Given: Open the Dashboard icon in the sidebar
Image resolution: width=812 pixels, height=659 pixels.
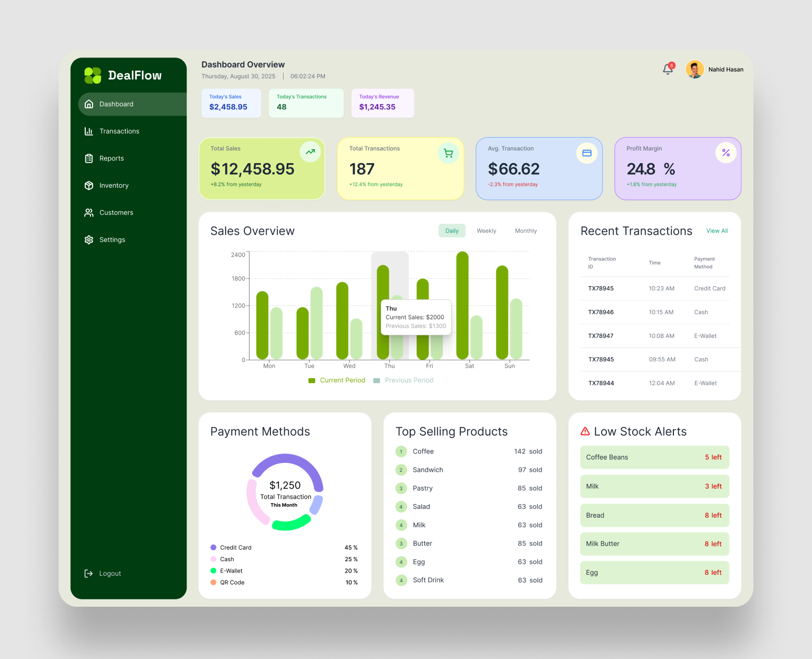Looking at the screenshot, I should coord(89,104).
